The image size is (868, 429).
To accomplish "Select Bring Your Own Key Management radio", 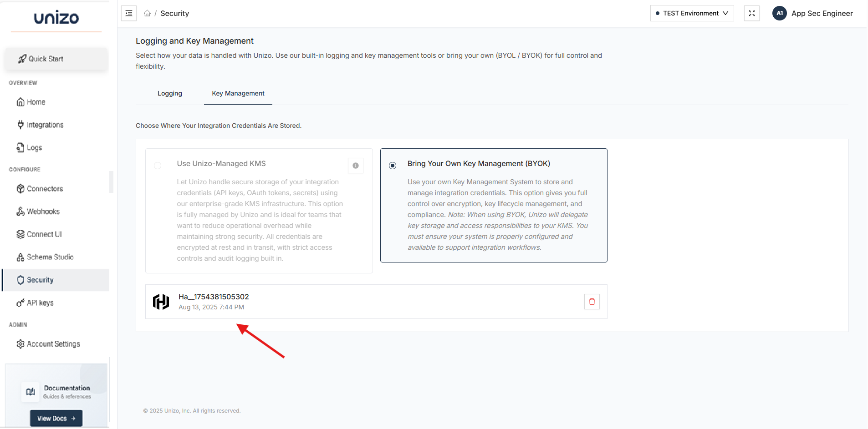I will point(393,166).
